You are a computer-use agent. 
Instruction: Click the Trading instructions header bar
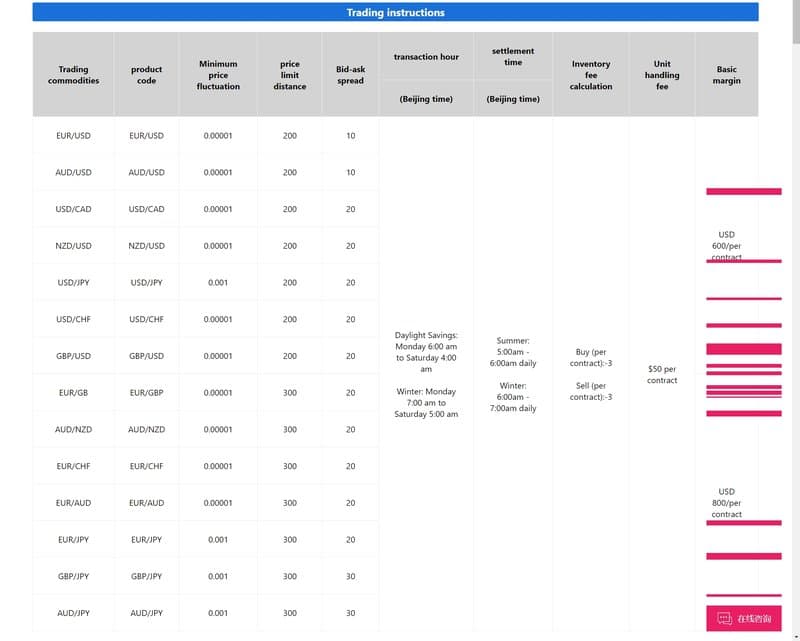tap(395, 12)
